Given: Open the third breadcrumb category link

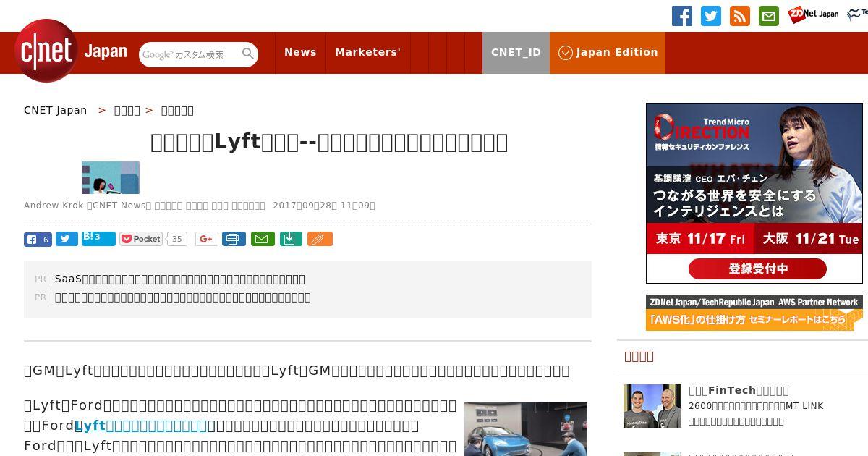Looking at the screenshot, I should click(x=177, y=110).
